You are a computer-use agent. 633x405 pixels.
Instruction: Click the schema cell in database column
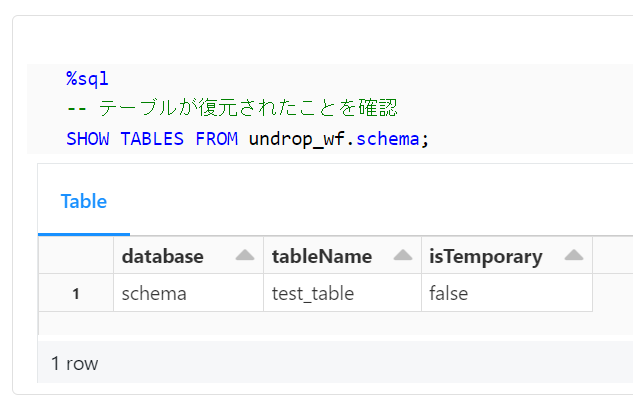click(x=154, y=294)
